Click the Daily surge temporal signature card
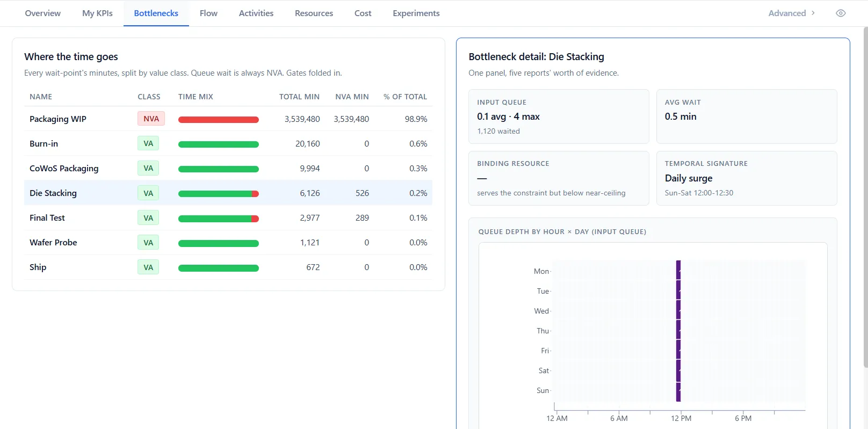This screenshot has width=868, height=429. [747, 178]
